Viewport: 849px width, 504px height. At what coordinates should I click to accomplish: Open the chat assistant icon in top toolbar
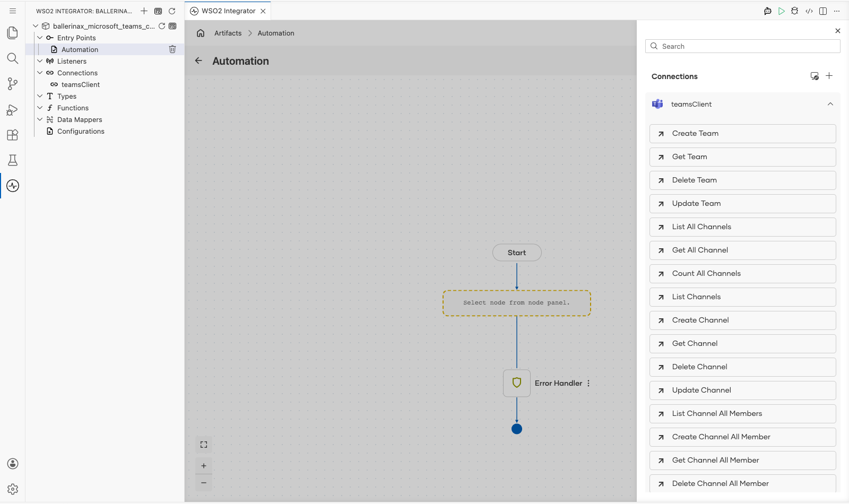pos(767,11)
